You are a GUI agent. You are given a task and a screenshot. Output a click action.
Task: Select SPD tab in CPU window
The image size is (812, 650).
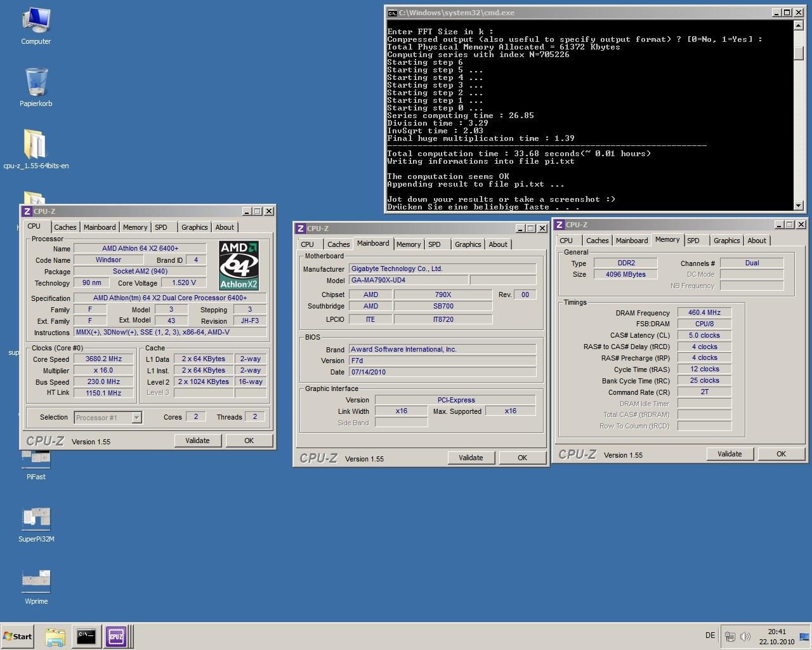161,227
